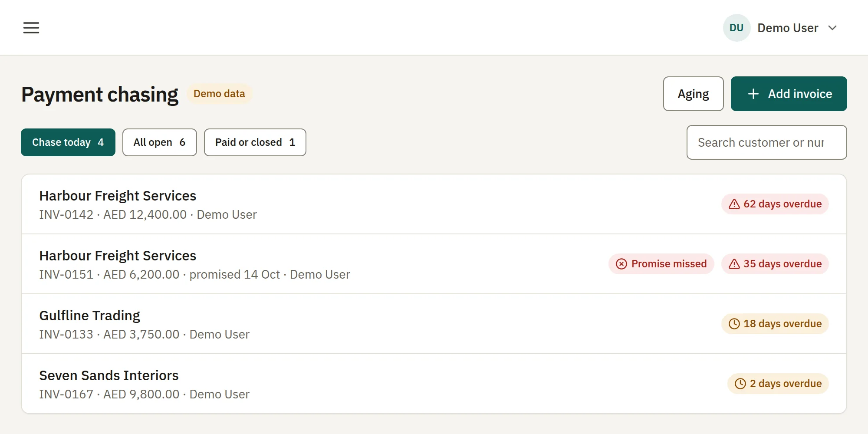Click the Payment chasing page heading
The image size is (868, 434).
[100, 95]
